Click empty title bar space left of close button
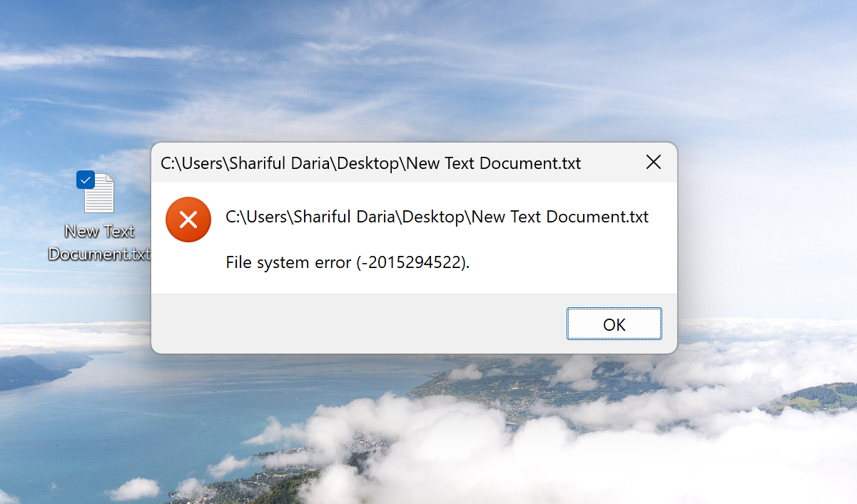The height and width of the screenshot is (504, 857). tap(610, 163)
